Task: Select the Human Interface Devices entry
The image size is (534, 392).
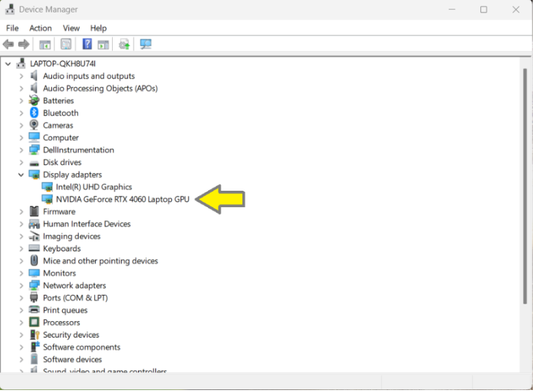Action: tap(86, 224)
